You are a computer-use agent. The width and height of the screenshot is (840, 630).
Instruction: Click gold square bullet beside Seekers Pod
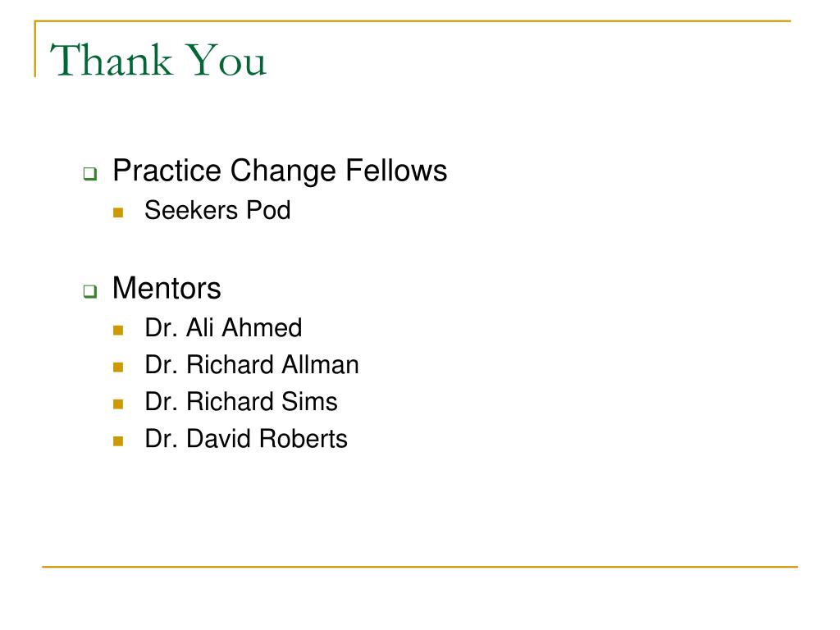[x=118, y=212]
